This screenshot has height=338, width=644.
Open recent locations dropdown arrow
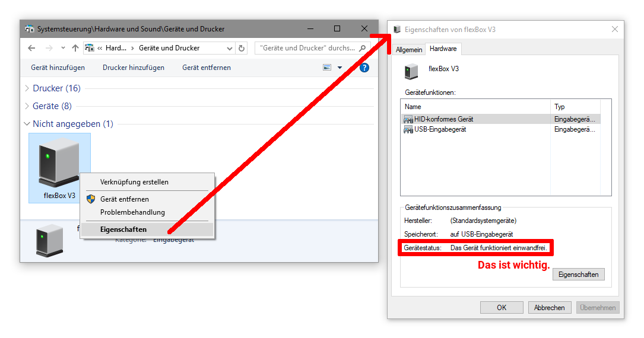63,48
